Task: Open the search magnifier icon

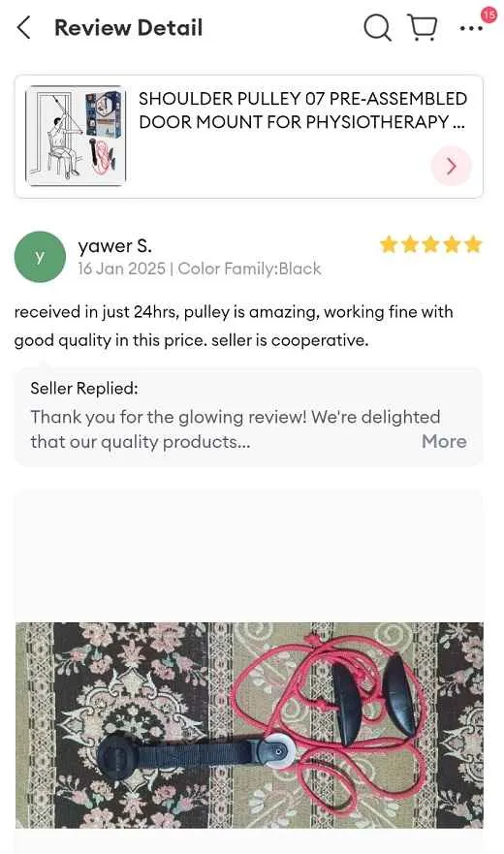Action: click(x=377, y=27)
